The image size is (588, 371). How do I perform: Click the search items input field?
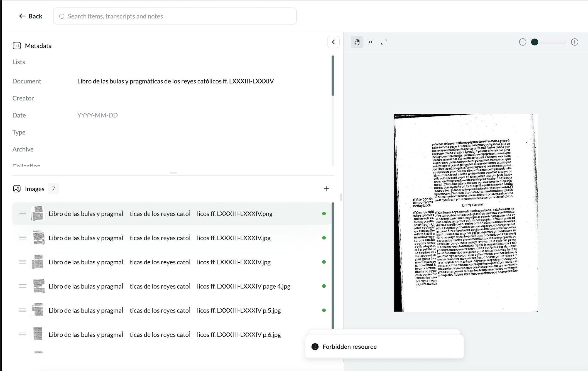pyautogui.click(x=175, y=16)
